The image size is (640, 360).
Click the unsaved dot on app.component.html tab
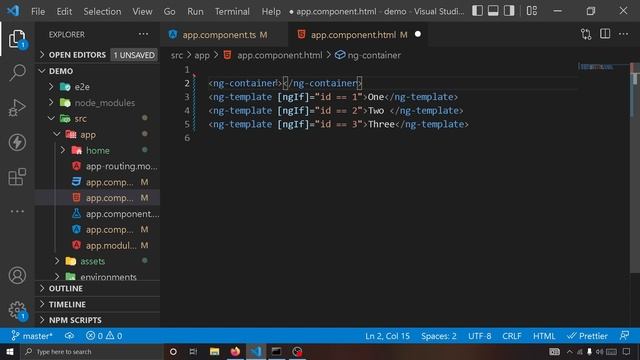418,34
